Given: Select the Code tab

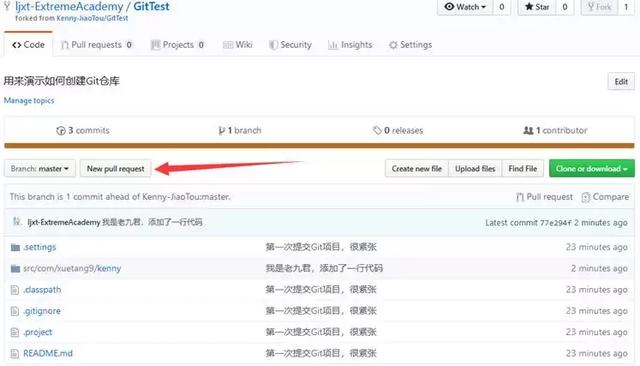Looking at the screenshot, I should tap(28, 45).
